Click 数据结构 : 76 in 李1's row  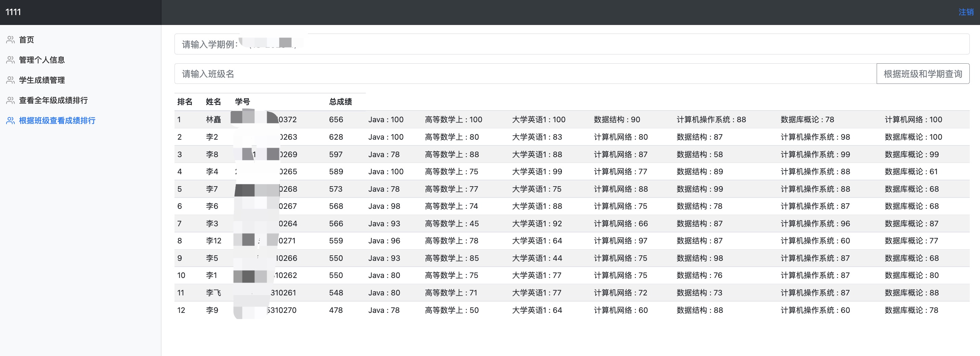[x=699, y=276]
